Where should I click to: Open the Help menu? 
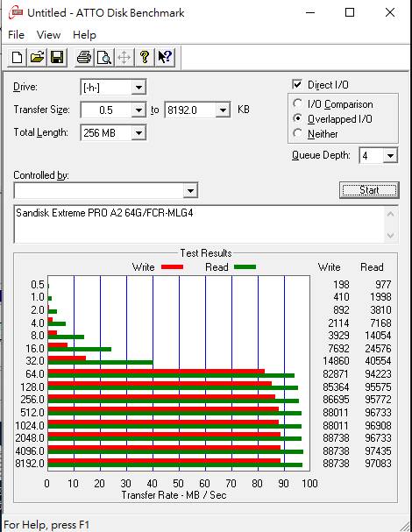coord(84,35)
